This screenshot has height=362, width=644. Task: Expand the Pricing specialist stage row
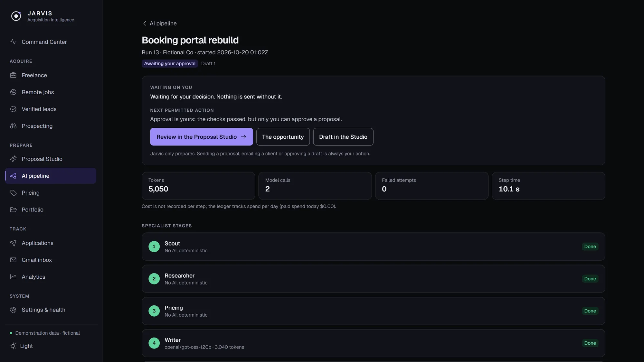coord(373,311)
